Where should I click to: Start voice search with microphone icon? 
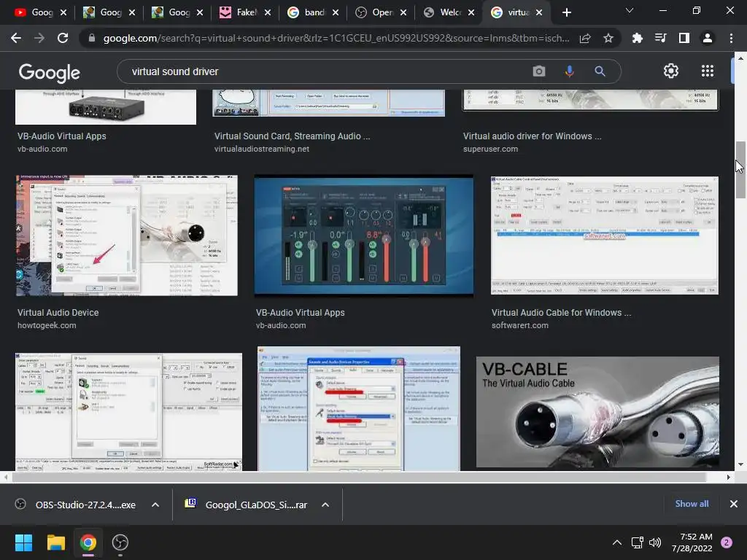(x=569, y=71)
